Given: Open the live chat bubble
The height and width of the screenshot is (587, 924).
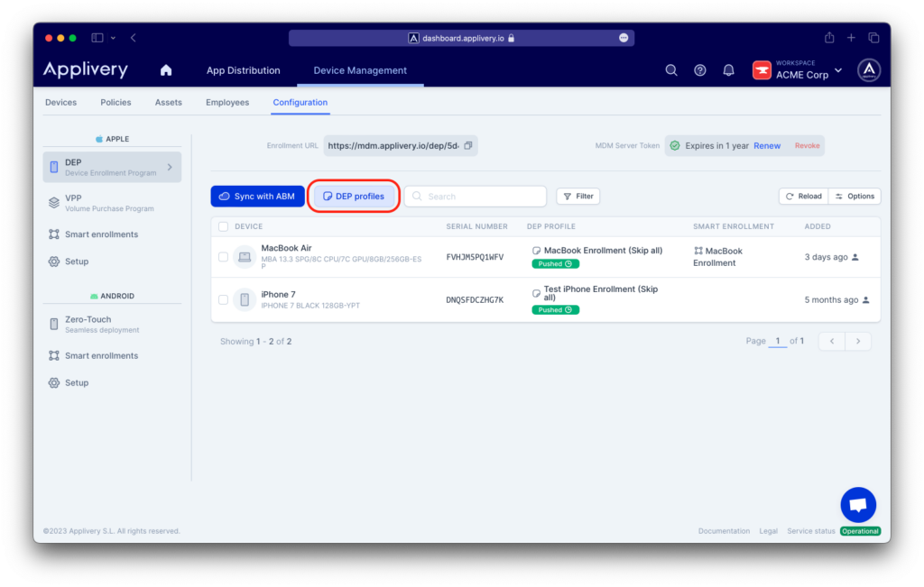Looking at the screenshot, I should [x=858, y=505].
